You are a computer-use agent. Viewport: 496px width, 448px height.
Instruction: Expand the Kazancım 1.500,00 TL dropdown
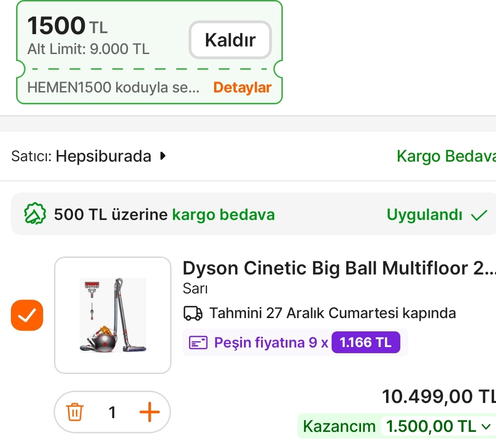coord(486,426)
